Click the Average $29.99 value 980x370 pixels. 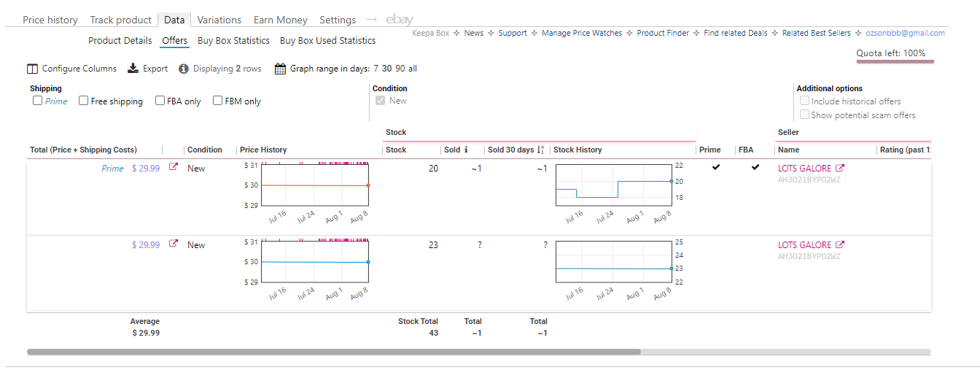tap(145, 333)
